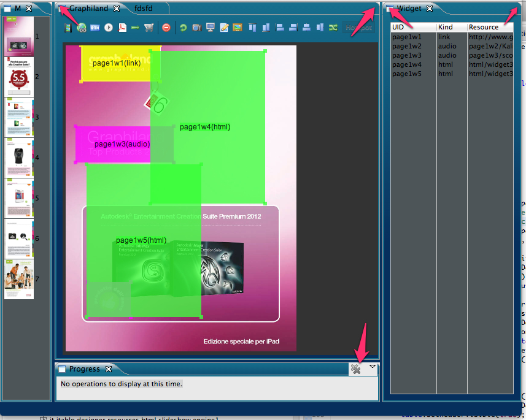Click the red remove icon in toolbar

(x=166, y=28)
